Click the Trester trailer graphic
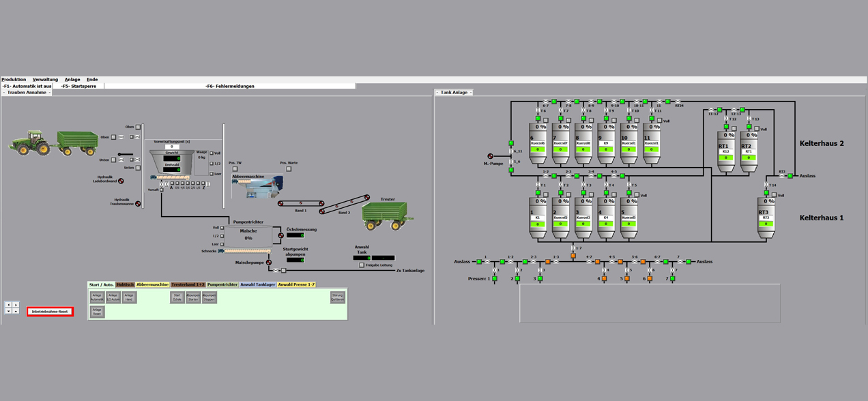The height and width of the screenshot is (401, 868). (x=388, y=215)
